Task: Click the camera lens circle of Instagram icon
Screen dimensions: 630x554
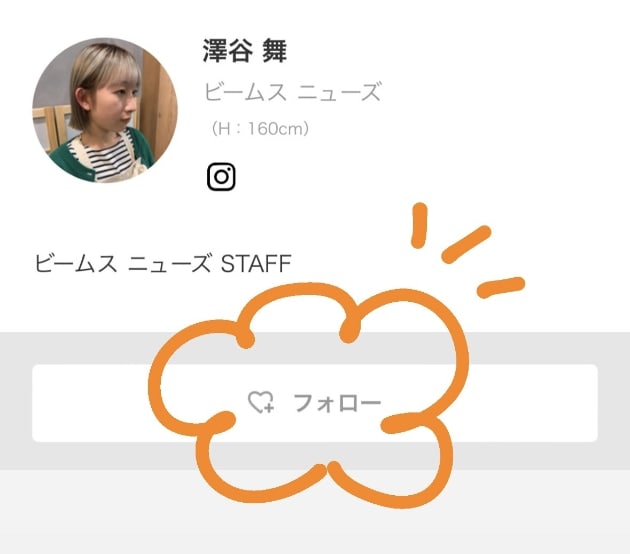Action: coord(221,177)
